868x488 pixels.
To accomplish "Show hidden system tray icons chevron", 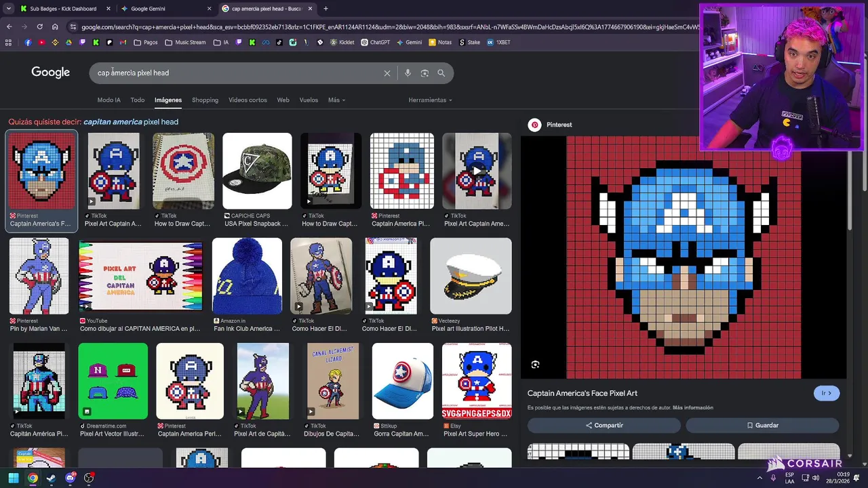I will point(759,478).
